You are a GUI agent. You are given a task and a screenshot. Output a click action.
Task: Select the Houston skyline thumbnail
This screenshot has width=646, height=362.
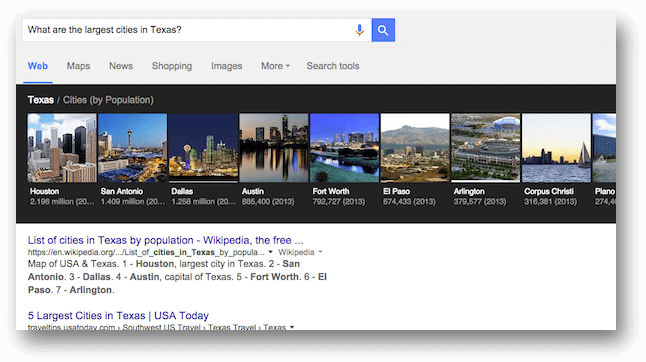(62, 148)
